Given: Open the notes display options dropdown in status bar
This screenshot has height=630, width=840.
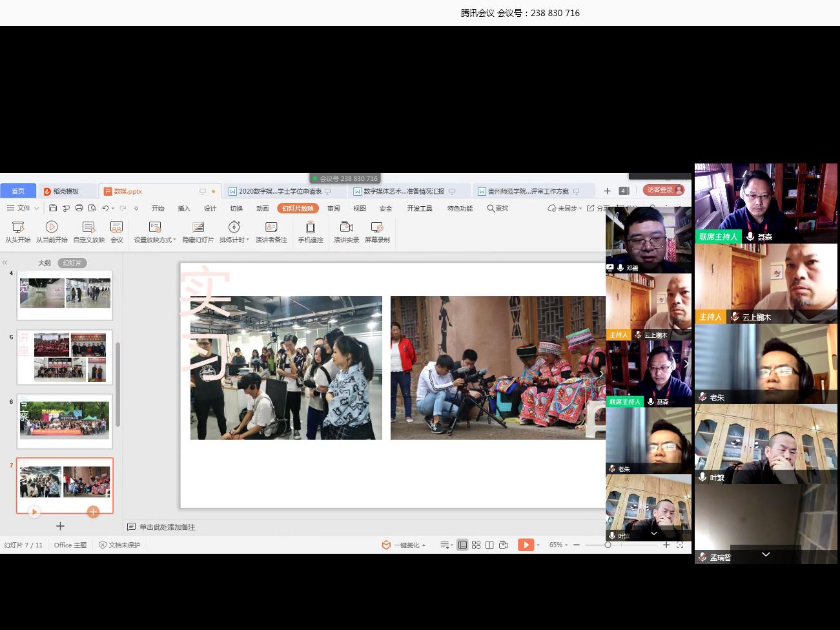Looking at the screenshot, I should point(446,545).
